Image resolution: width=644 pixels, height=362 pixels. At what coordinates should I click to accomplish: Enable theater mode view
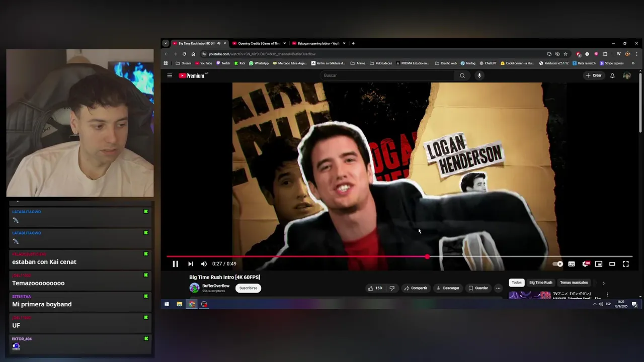(x=612, y=264)
